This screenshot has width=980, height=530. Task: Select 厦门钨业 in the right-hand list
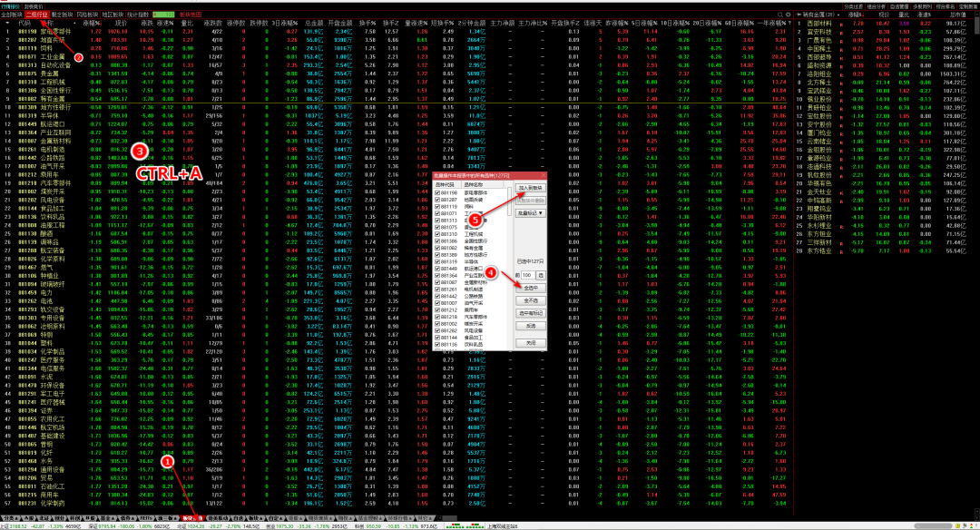(x=819, y=132)
